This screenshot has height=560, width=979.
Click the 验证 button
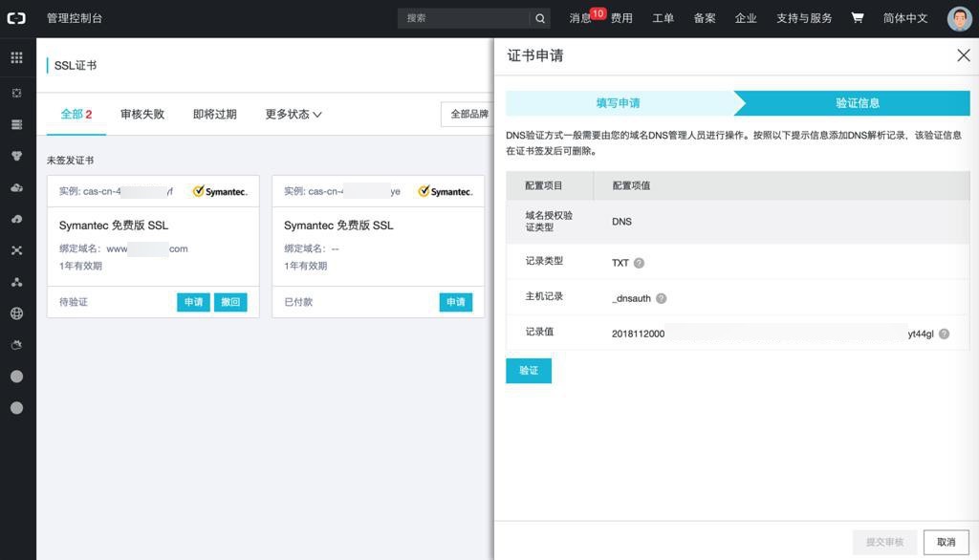click(x=528, y=371)
